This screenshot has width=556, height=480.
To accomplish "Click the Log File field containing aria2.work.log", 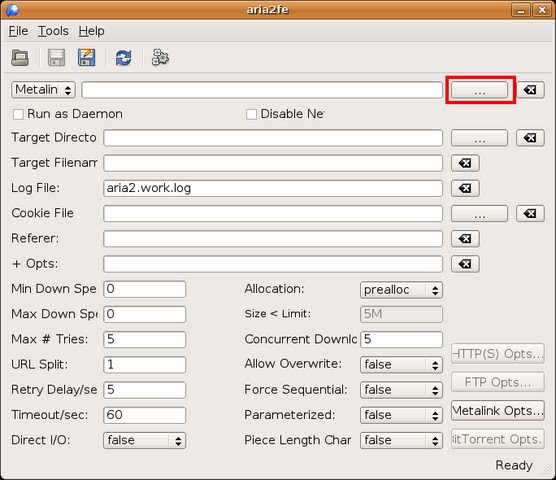I will (273, 188).
